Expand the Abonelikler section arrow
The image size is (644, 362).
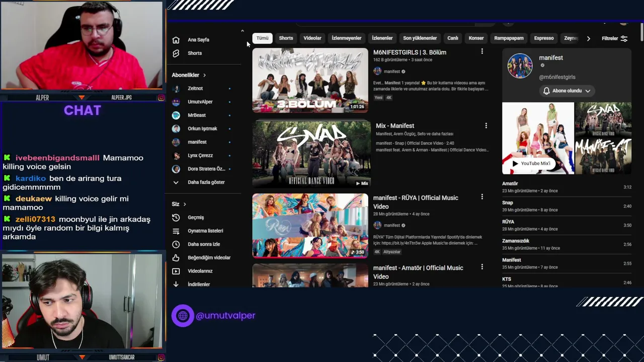204,75
